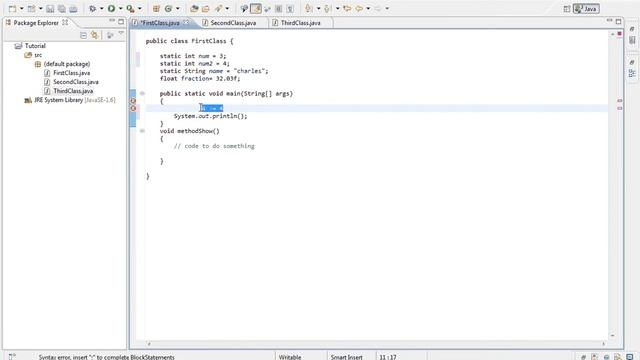This screenshot has width=640, height=360.
Task: Select the src folder in tree
Action: pos(38,55)
